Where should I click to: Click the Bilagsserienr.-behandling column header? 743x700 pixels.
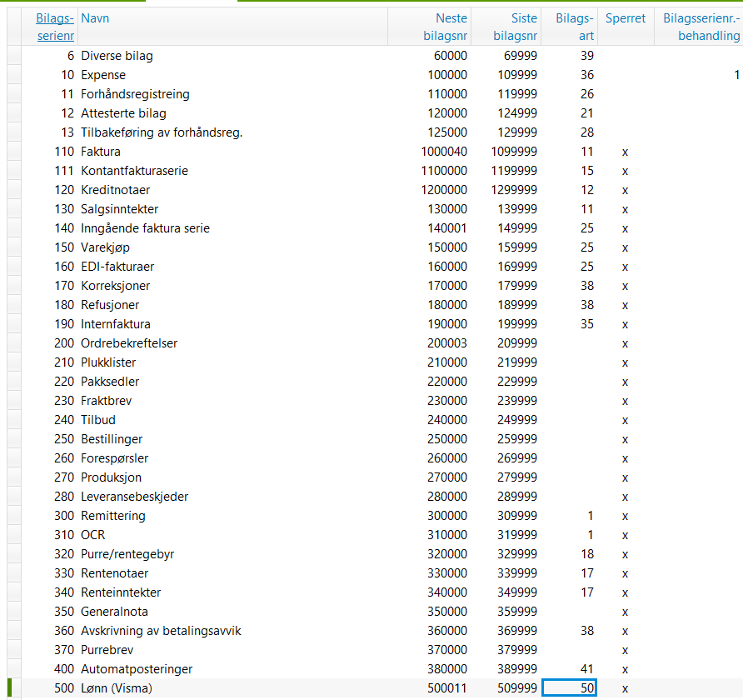[701, 27]
